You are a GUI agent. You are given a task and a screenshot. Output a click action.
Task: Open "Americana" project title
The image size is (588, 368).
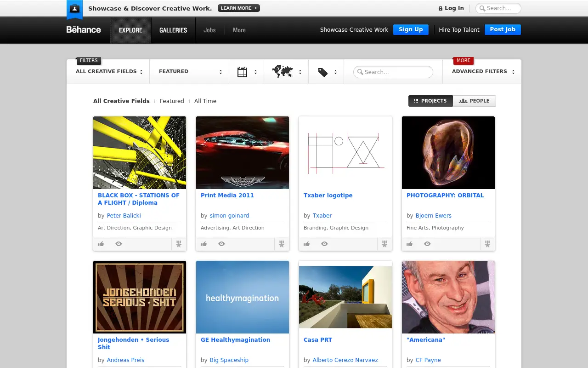[x=426, y=340]
